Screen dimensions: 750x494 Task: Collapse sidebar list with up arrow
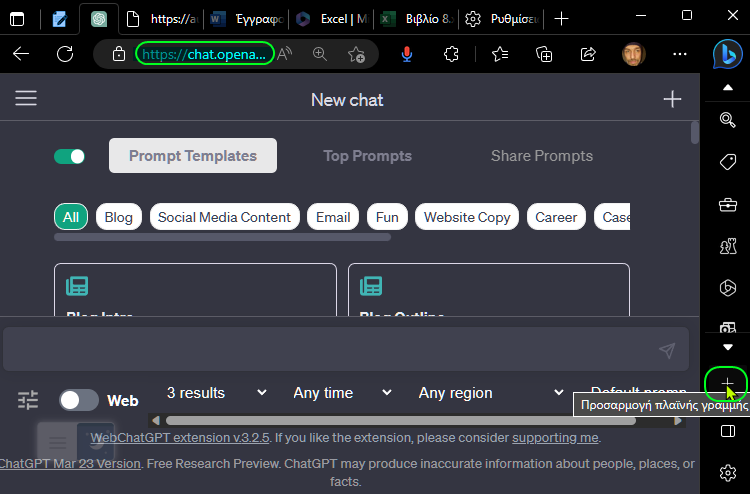click(728, 88)
